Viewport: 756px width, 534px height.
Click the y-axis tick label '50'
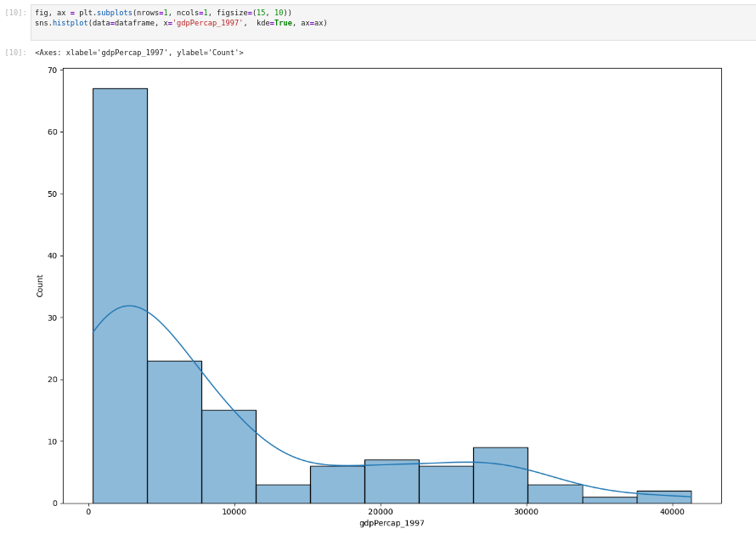tap(53, 194)
